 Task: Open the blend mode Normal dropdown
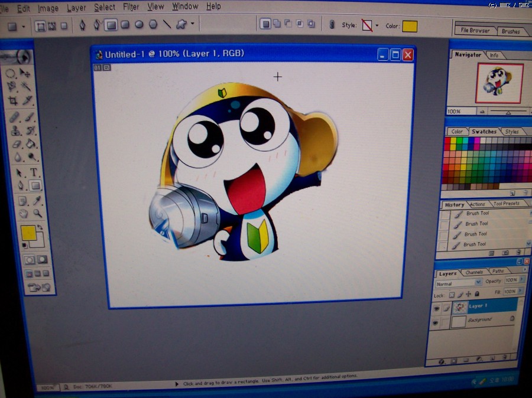(x=458, y=283)
